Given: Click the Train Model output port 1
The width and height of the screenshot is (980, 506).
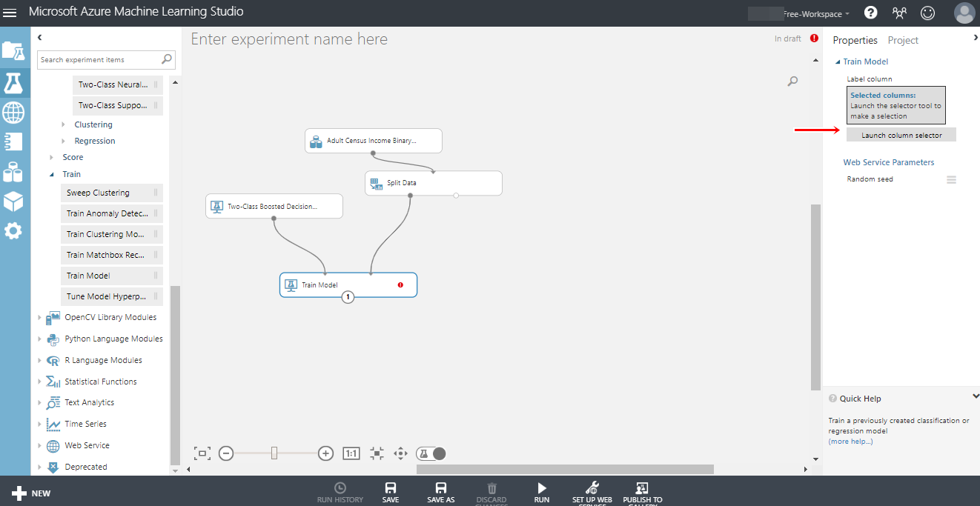Looking at the screenshot, I should tap(348, 297).
